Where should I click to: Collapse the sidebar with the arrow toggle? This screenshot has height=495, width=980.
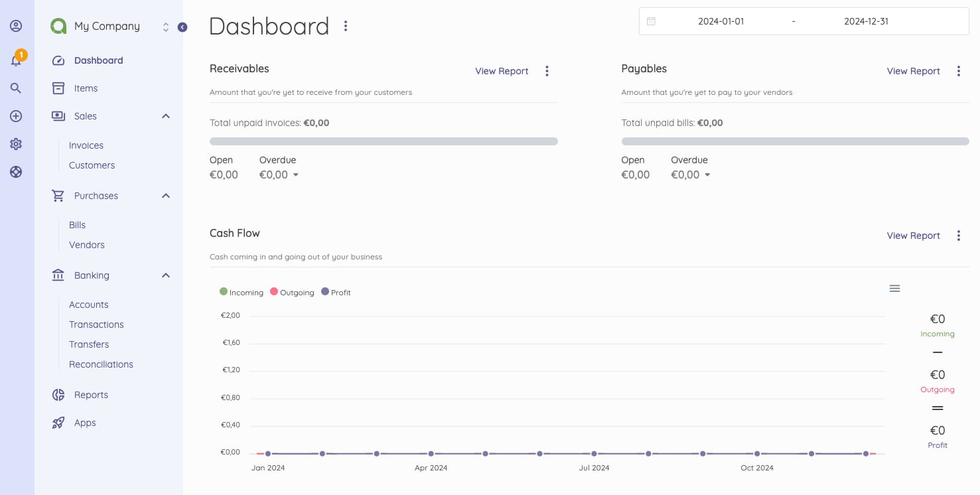[182, 27]
